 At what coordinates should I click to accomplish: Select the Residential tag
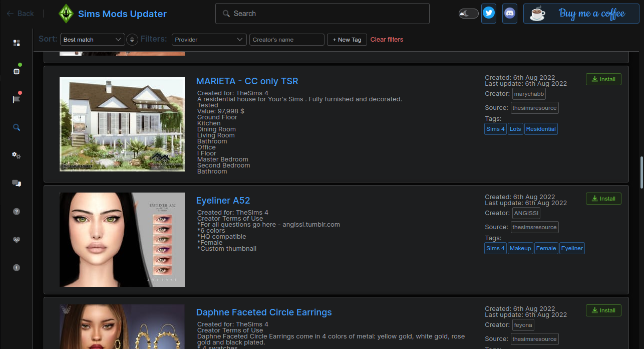[x=541, y=129]
